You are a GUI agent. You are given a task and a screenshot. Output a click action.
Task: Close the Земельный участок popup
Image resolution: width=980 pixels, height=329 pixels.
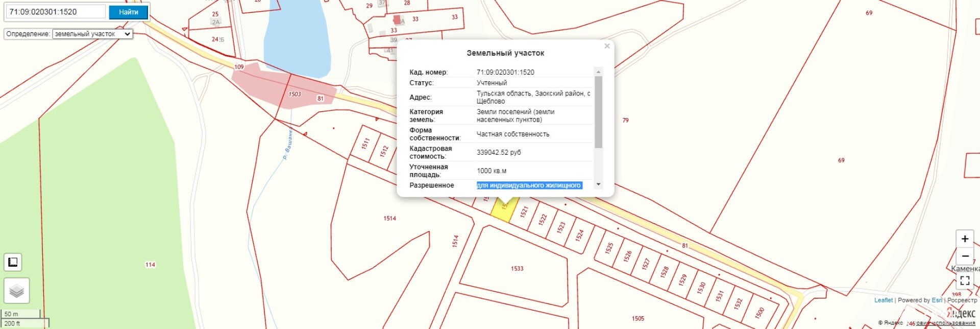pos(607,46)
